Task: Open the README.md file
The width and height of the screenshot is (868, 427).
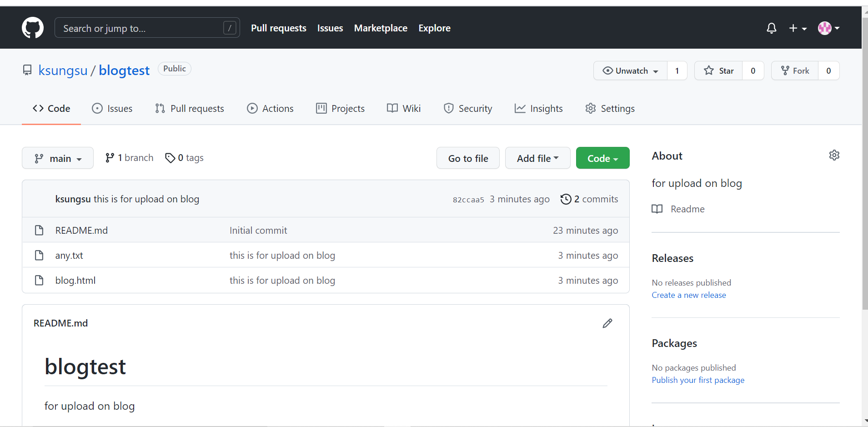Action: coord(81,231)
